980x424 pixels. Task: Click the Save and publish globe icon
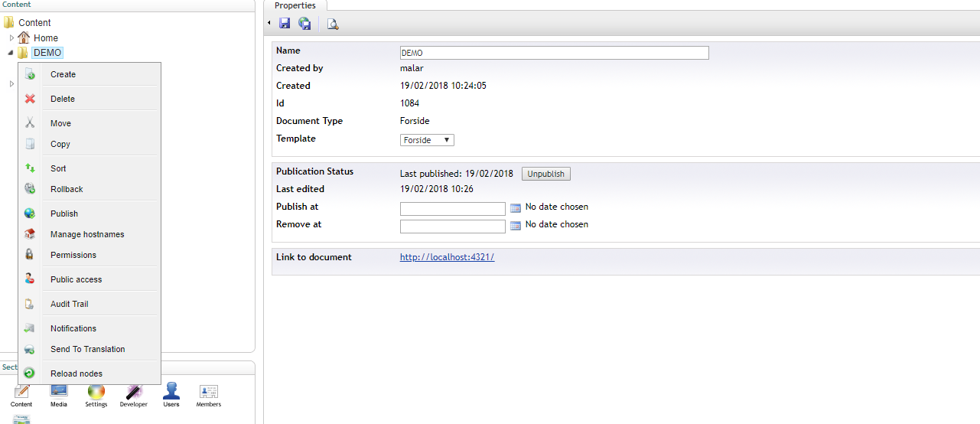click(304, 24)
